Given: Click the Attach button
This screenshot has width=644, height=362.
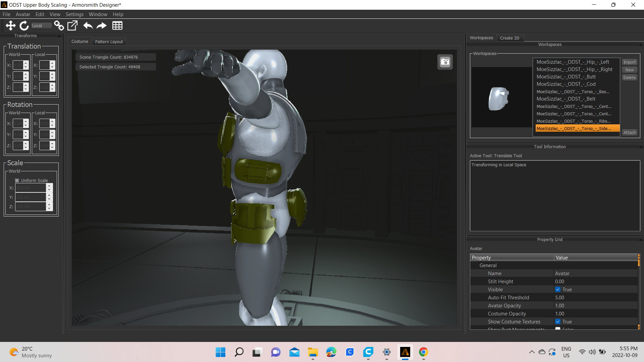Looking at the screenshot, I should pos(630,132).
